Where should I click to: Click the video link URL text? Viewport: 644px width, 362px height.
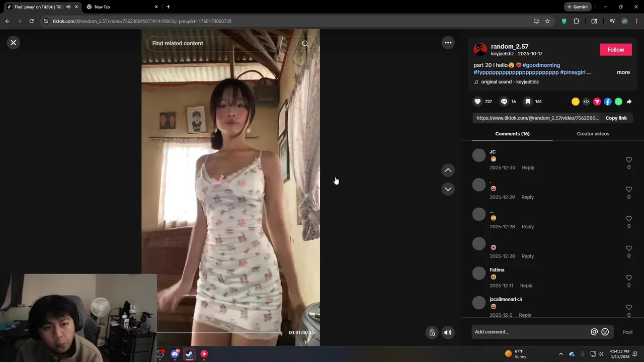pos(537,118)
